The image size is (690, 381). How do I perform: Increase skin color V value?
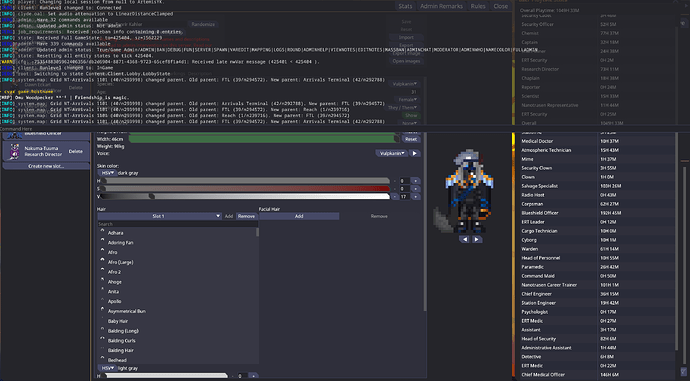(415, 197)
